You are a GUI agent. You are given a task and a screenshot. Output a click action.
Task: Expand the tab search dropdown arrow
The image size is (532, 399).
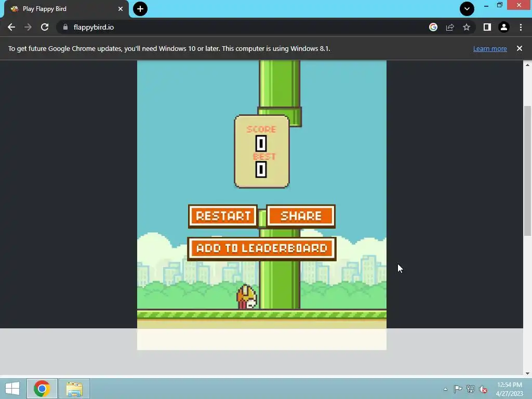pos(467,9)
